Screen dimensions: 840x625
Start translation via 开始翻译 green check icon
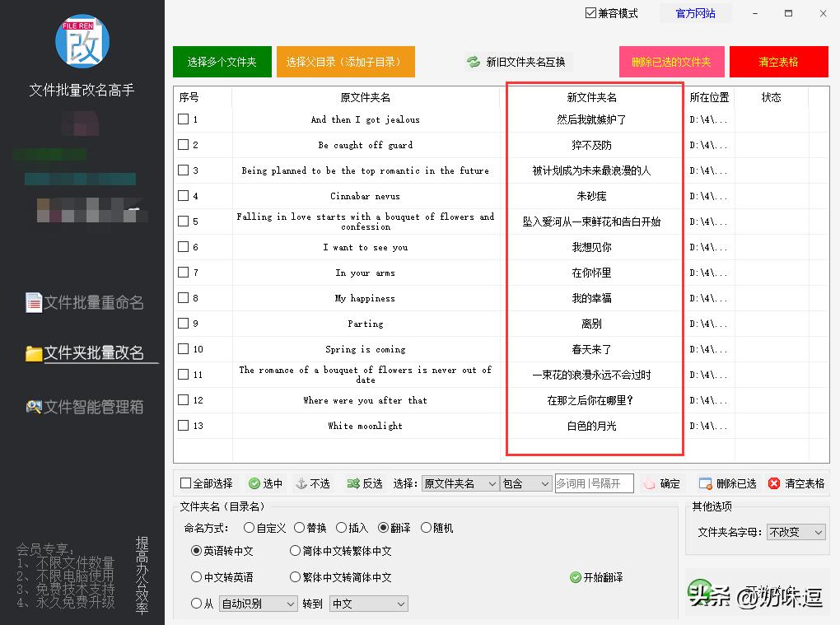tap(574, 577)
